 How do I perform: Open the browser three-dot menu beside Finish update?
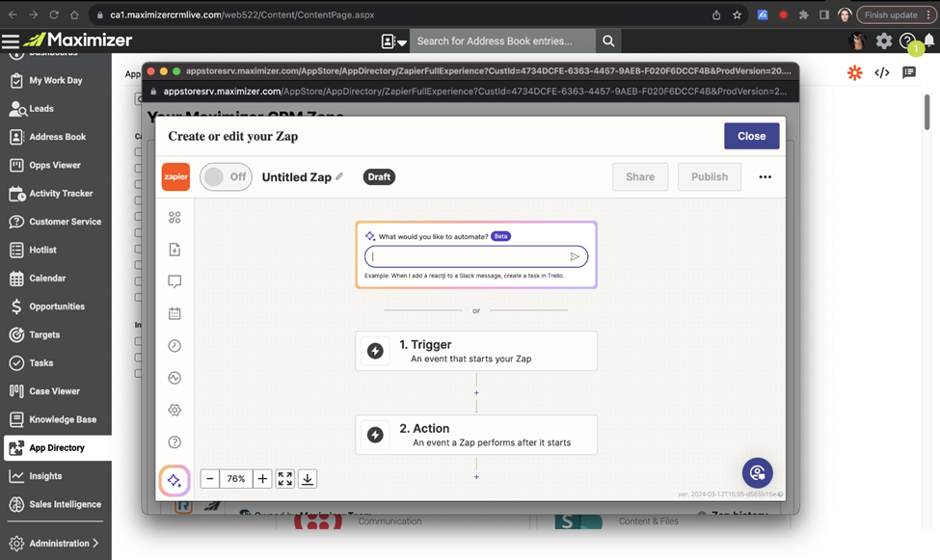(x=928, y=15)
